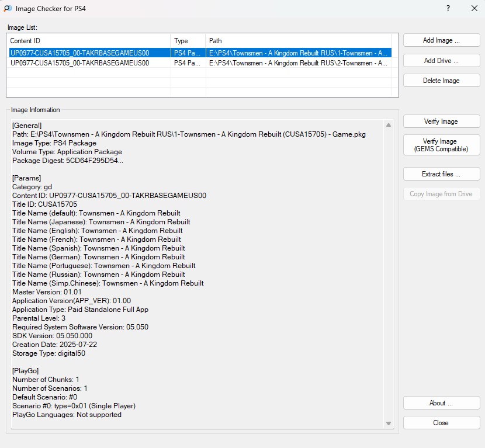Click the [Params] section heading
The image size is (485, 448).
point(27,178)
